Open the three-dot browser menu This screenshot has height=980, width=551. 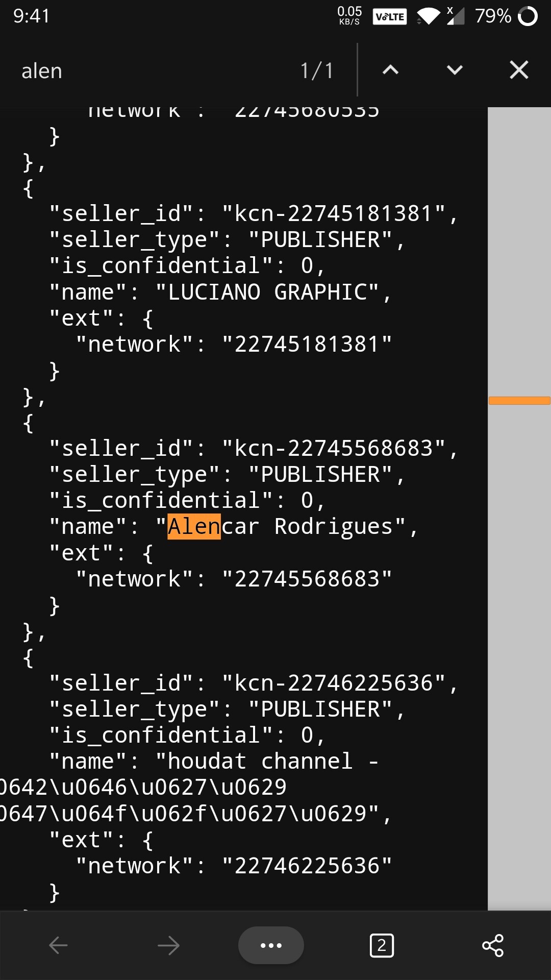271,945
